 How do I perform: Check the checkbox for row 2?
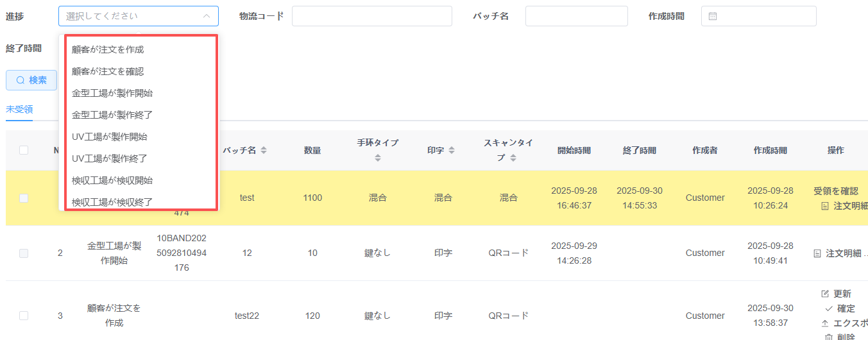click(24, 253)
